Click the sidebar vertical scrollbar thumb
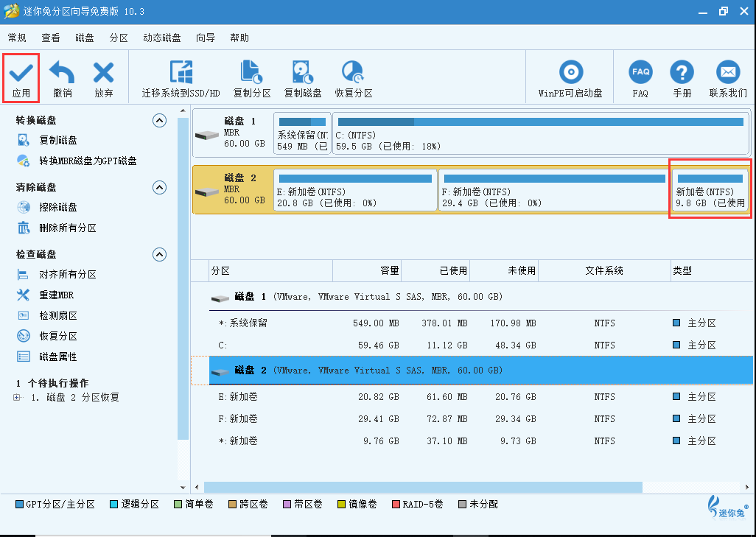This screenshot has height=537, width=756. 183,278
